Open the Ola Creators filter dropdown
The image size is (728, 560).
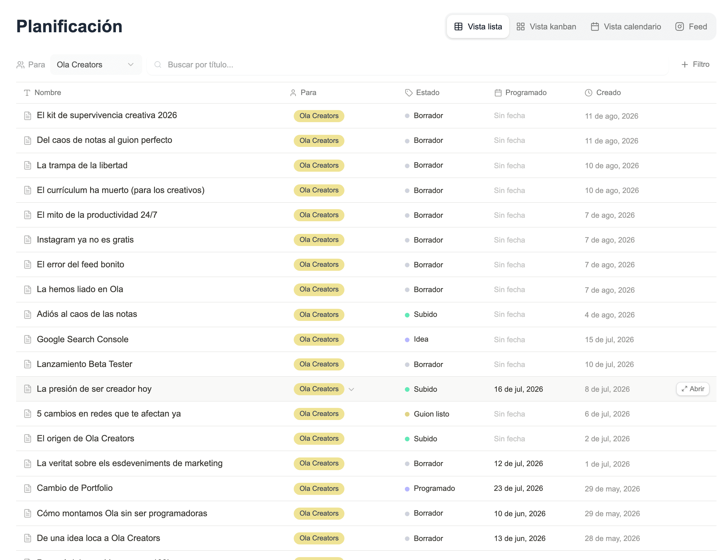96,65
